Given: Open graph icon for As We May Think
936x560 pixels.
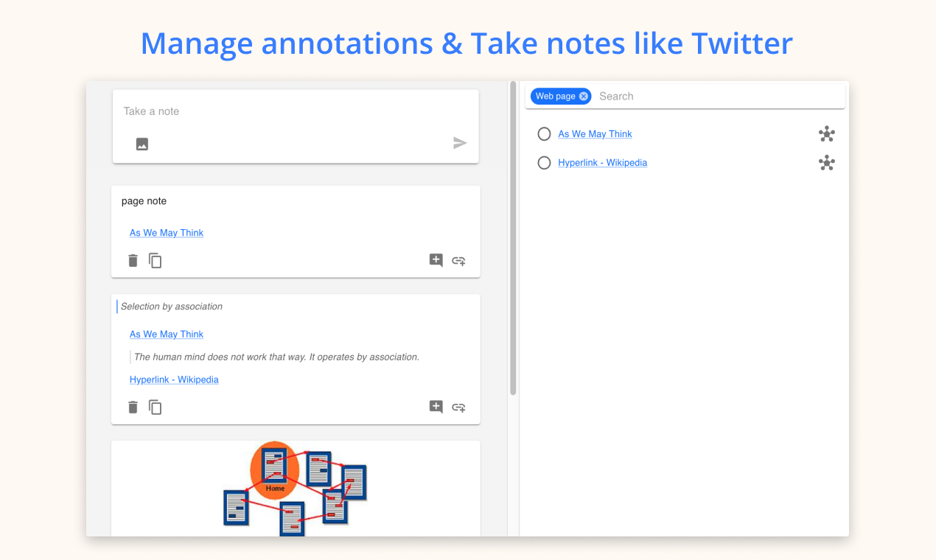Looking at the screenshot, I should pyautogui.click(x=827, y=134).
